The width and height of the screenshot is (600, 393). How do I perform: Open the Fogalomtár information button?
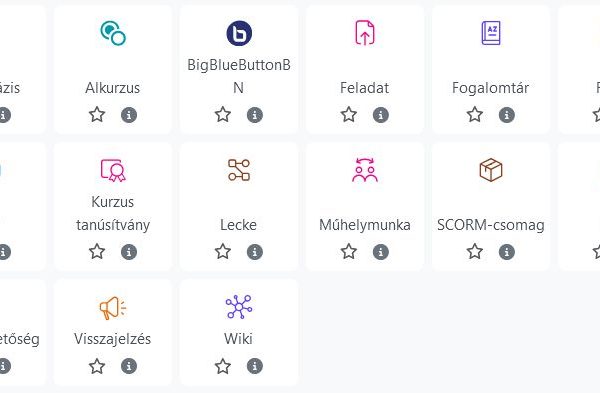pyautogui.click(x=507, y=115)
